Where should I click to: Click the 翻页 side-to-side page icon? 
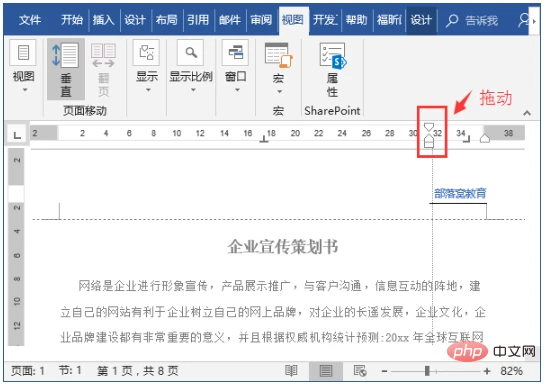pos(103,69)
